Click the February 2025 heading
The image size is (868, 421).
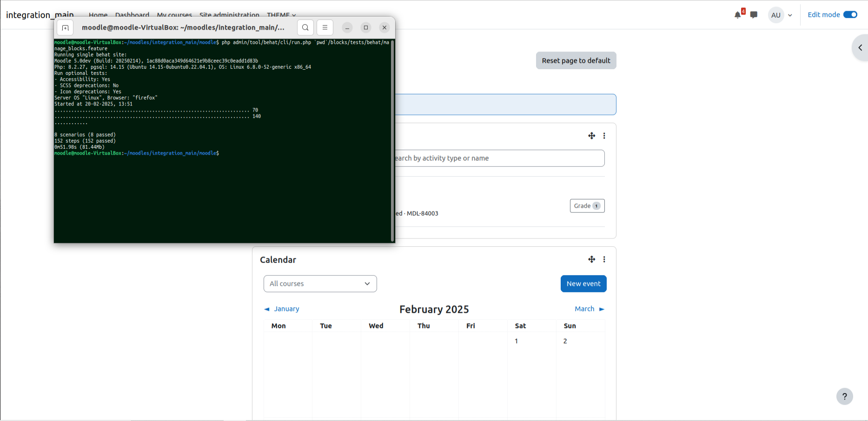(434, 309)
